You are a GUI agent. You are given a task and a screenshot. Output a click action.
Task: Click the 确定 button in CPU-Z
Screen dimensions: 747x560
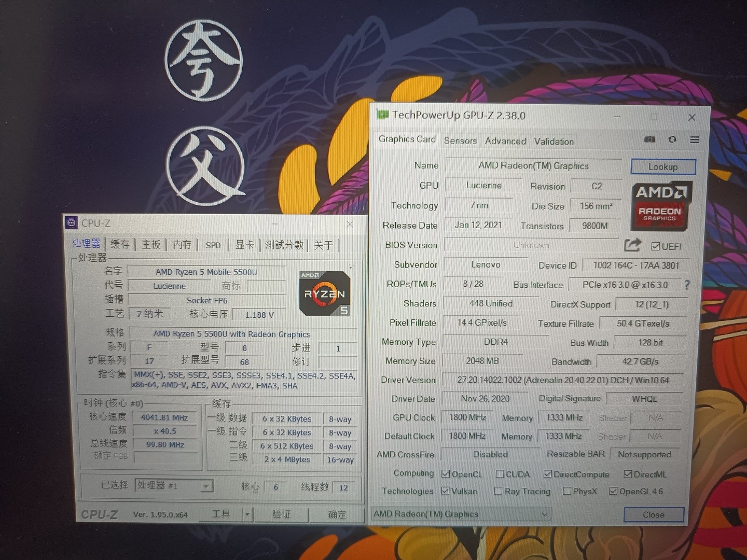click(337, 514)
